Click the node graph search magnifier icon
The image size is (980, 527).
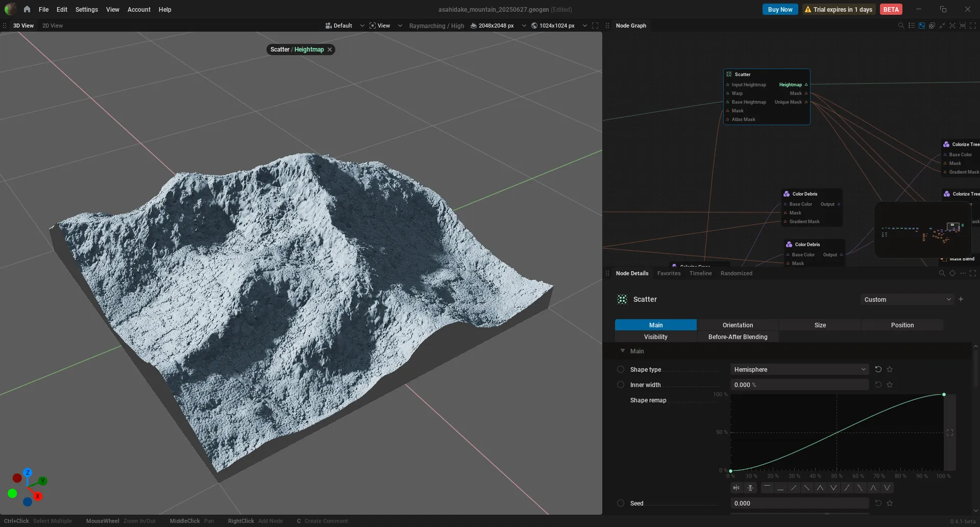click(x=901, y=26)
